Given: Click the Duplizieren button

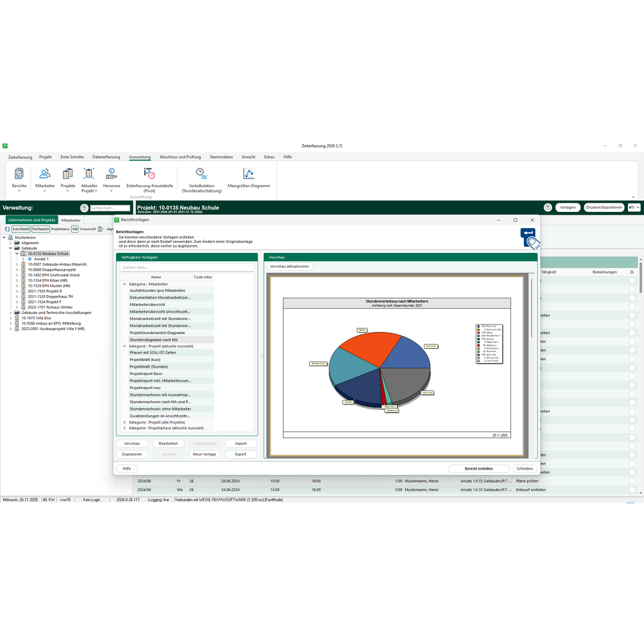Looking at the screenshot, I should pos(132,454).
